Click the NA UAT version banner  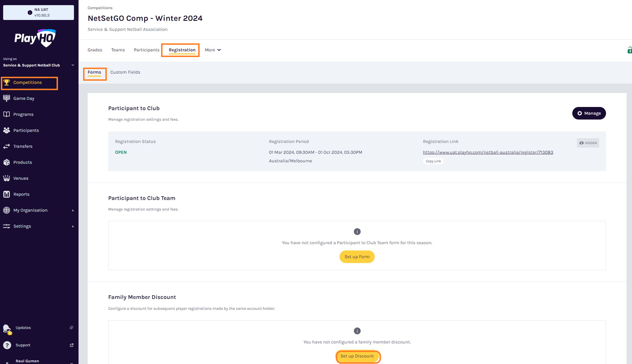tap(39, 13)
